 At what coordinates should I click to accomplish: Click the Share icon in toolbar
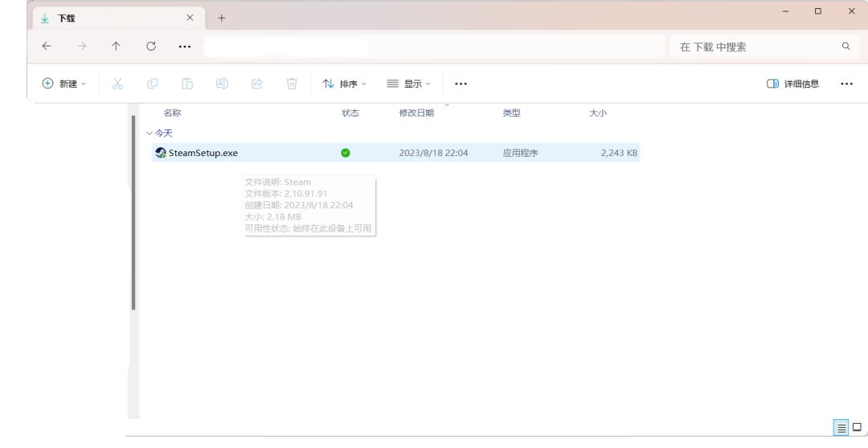pos(257,84)
